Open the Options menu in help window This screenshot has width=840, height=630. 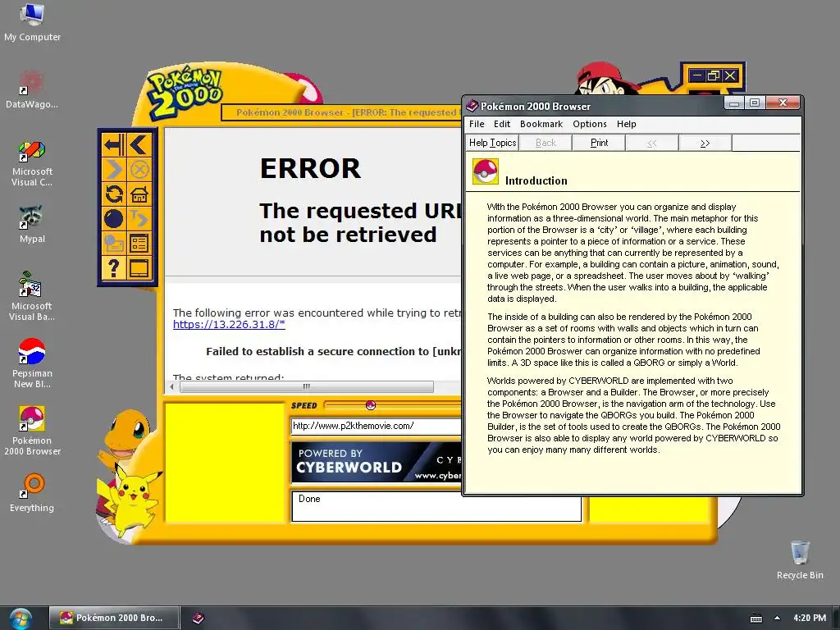coord(589,124)
